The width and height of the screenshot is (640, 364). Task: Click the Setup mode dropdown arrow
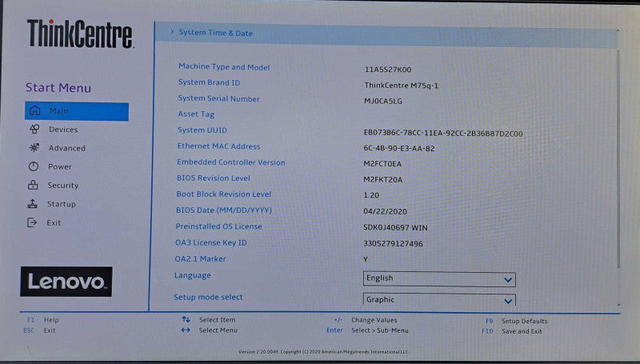coord(508,301)
